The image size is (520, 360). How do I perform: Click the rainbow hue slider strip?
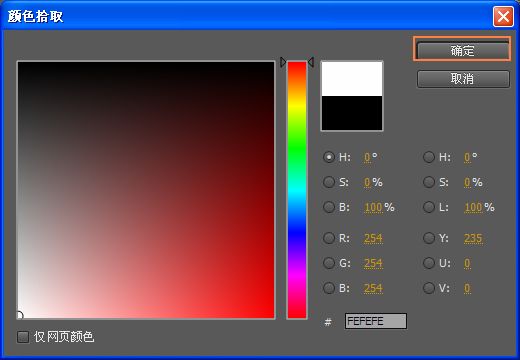297,190
